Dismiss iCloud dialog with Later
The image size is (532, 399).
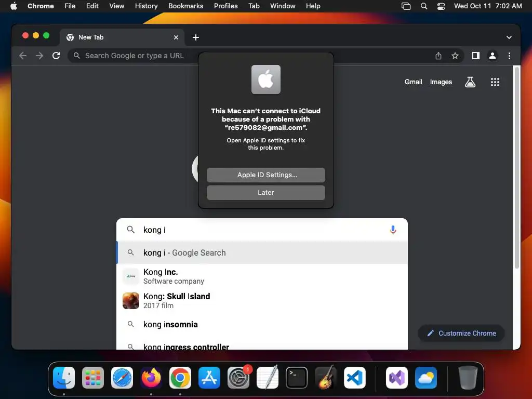coord(265,192)
